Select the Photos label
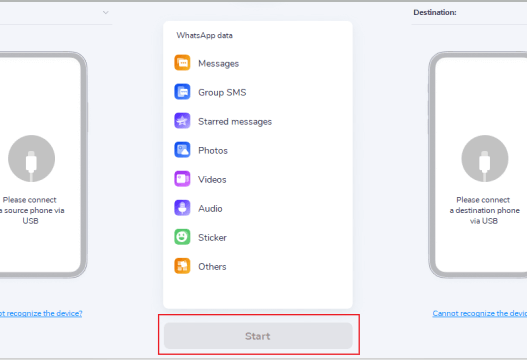The width and height of the screenshot is (527, 360). click(x=213, y=151)
